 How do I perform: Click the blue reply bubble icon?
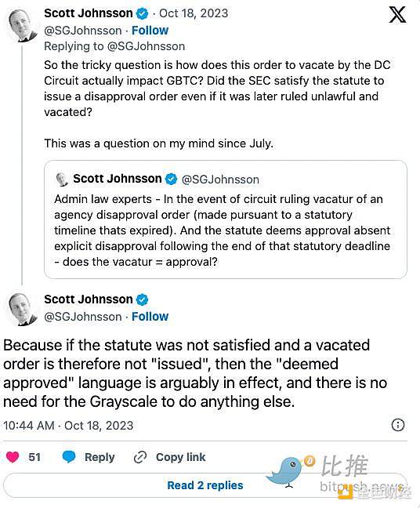tap(69, 457)
